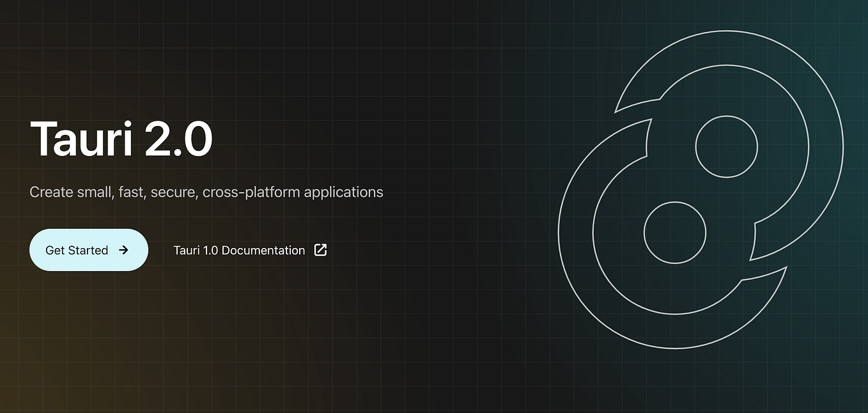The width and height of the screenshot is (868, 413).
Task: Follow the Tauri 1.0 Documentation text link
Action: 240,250
